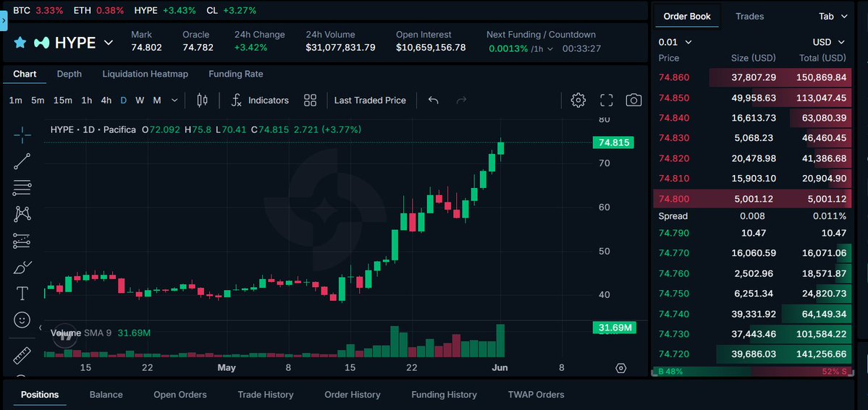Take a chart snapshot with camera icon

click(x=634, y=100)
